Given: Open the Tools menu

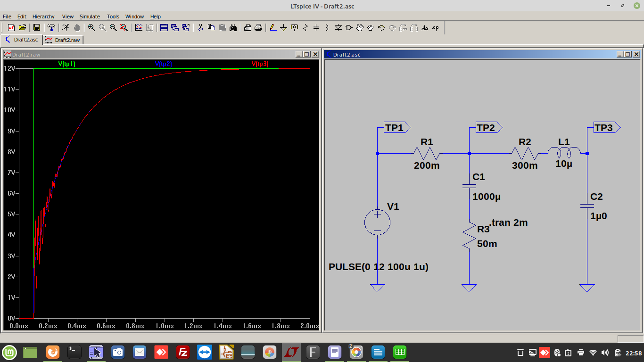Looking at the screenshot, I should pyautogui.click(x=113, y=16).
